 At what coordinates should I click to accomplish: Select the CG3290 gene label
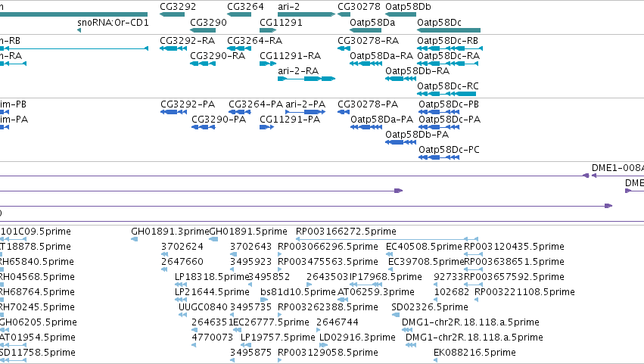click(208, 22)
